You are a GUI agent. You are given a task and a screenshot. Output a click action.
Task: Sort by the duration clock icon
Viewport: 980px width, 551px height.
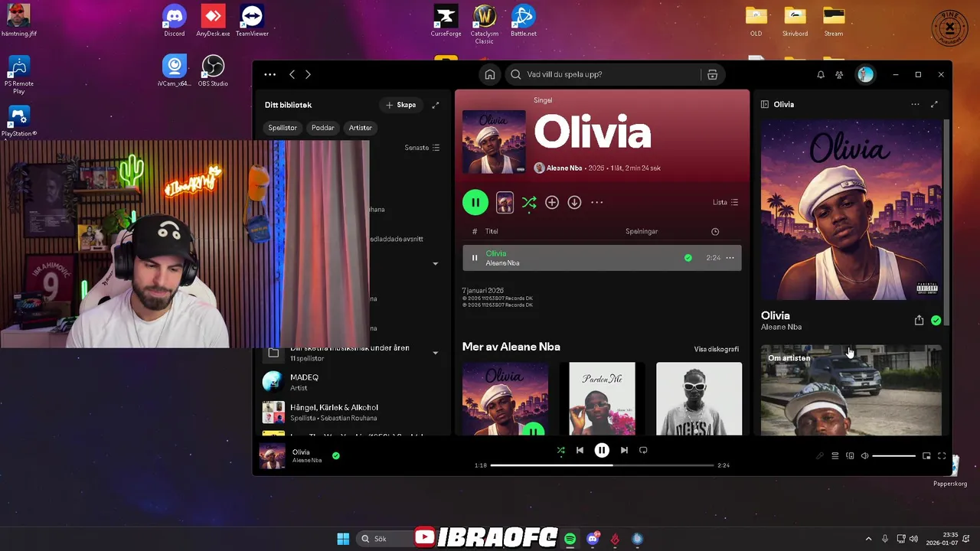(715, 231)
